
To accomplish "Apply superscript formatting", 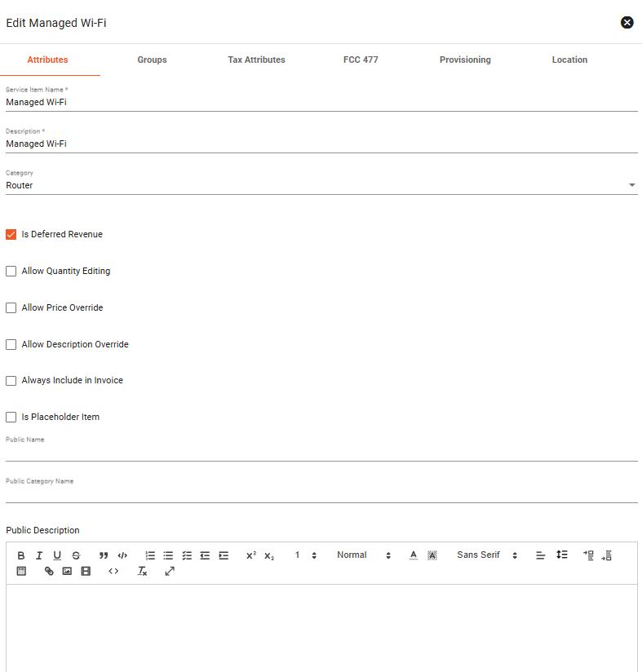I will 251,555.
